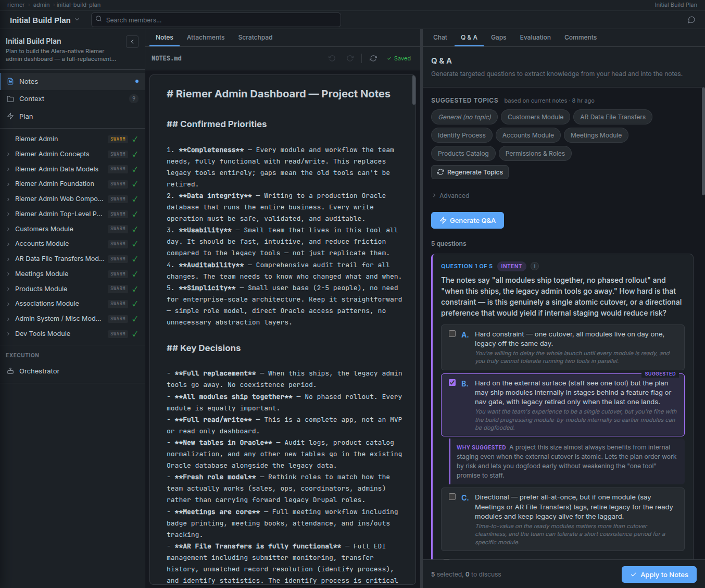Select the AR Data File Transfers topic chip
This screenshot has height=588, width=705.
(x=613, y=117)
